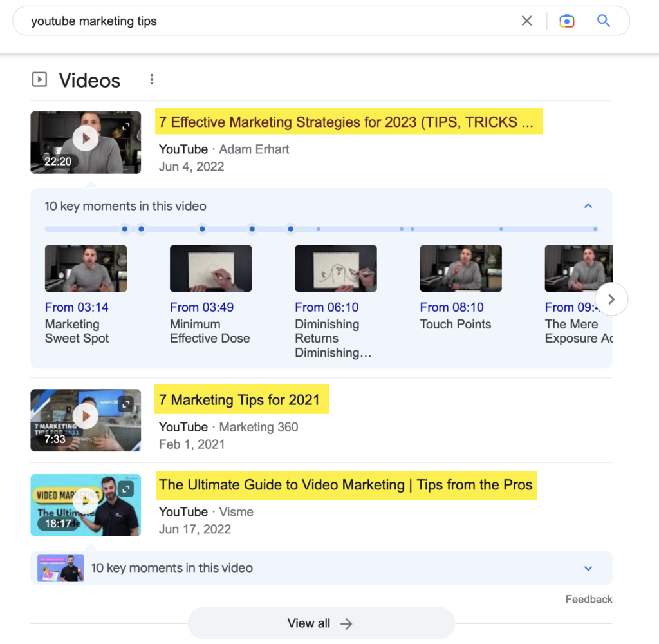Click in the search field with youtube marketing tips
This screenshot has height=644, width=659.
point(257,21)
